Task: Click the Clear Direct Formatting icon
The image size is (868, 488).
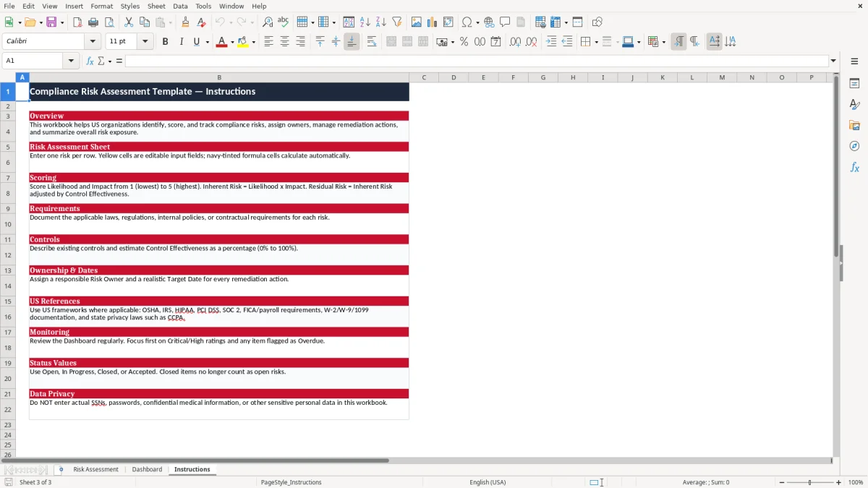Action: (x=202, y=22)
